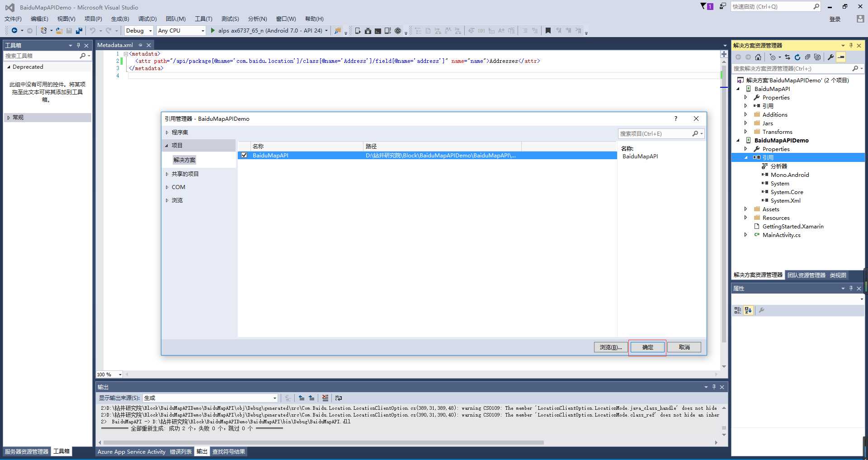Click the 取消 button in Reference Manager

click(684, 347)
